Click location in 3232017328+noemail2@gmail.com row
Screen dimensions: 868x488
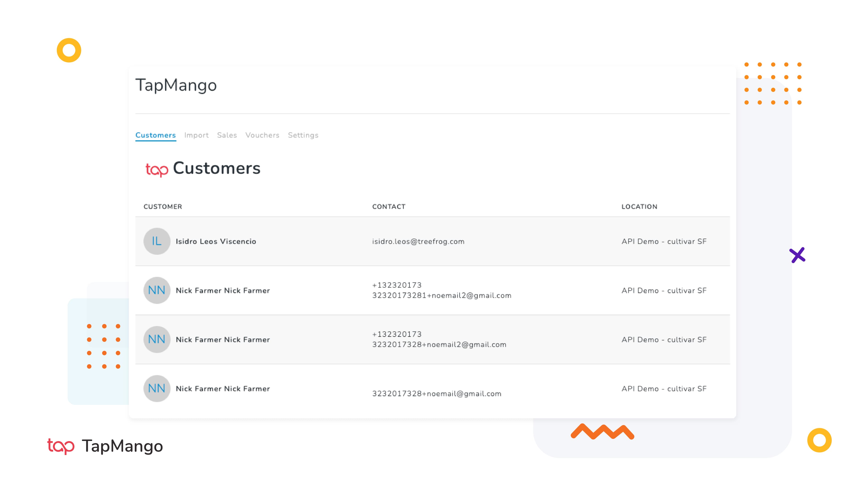(x=664, y=340)
